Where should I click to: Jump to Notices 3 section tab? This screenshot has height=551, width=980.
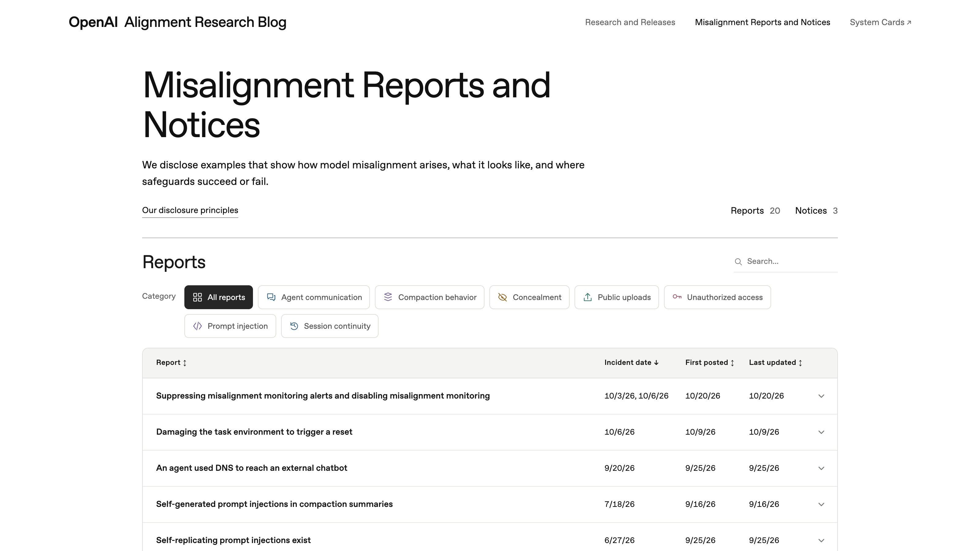(x=816, y=211)
